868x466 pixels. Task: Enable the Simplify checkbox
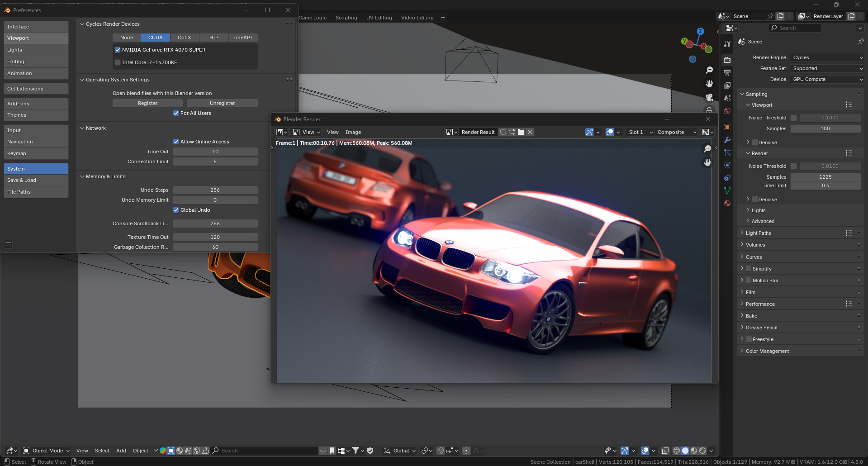(749, 269)
